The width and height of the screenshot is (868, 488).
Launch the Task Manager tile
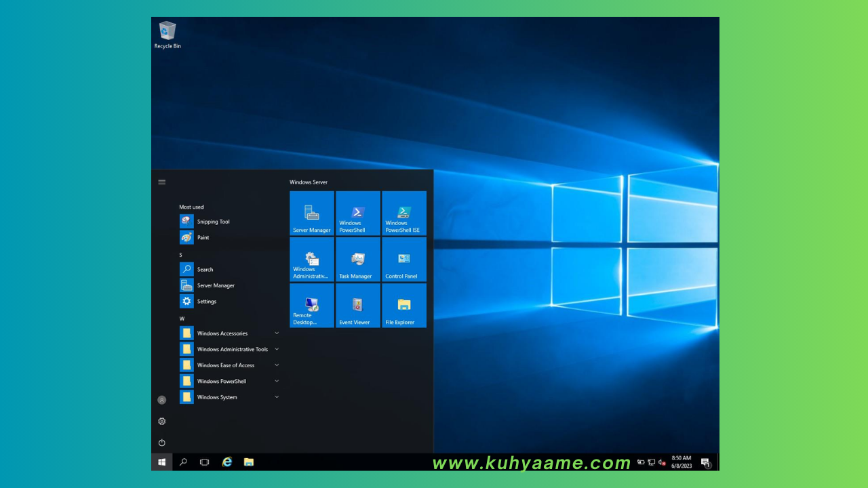[x=358, y=259]
